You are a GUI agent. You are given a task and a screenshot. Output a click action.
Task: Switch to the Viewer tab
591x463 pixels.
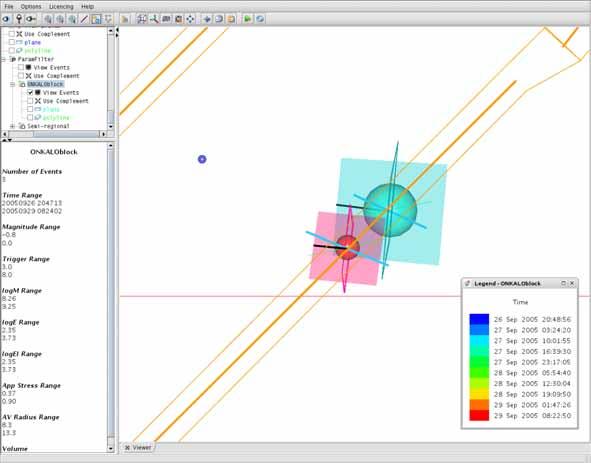pyautogui.click(x=138, y=448)
